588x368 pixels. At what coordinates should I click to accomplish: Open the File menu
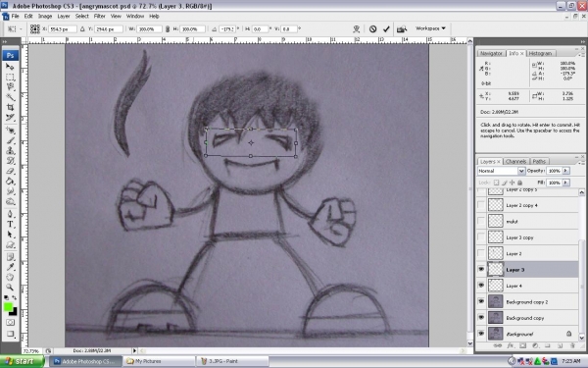point(15,16)
